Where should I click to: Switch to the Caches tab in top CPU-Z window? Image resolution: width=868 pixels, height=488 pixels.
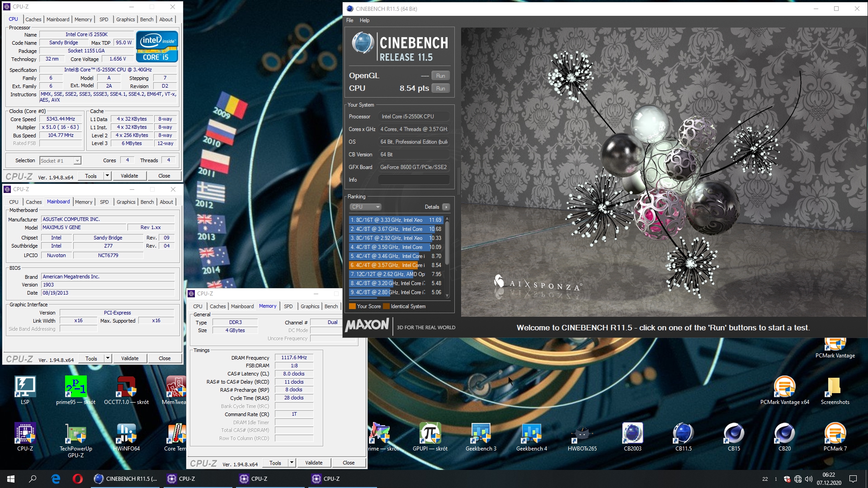click(x=33, y=19)
